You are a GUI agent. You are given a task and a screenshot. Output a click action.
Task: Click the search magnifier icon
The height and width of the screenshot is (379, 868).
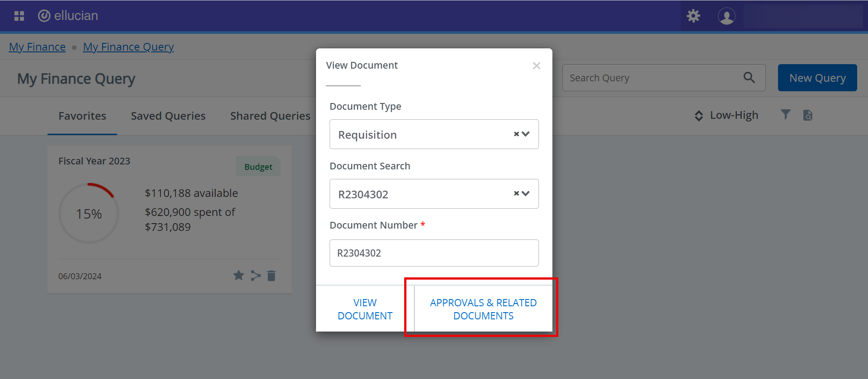click(x=749, y=78)
